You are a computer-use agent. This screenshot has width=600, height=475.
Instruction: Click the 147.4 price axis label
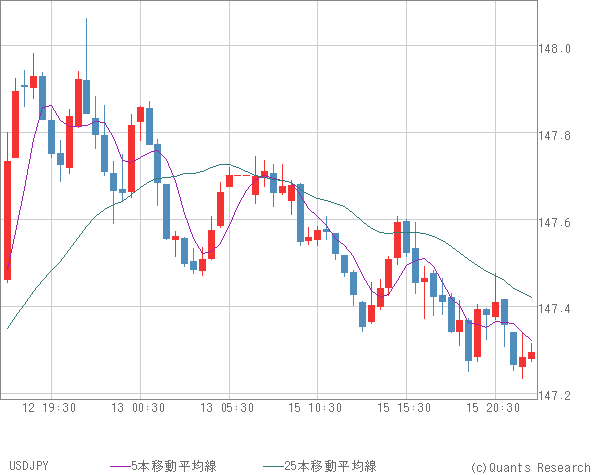click(554, 309)
